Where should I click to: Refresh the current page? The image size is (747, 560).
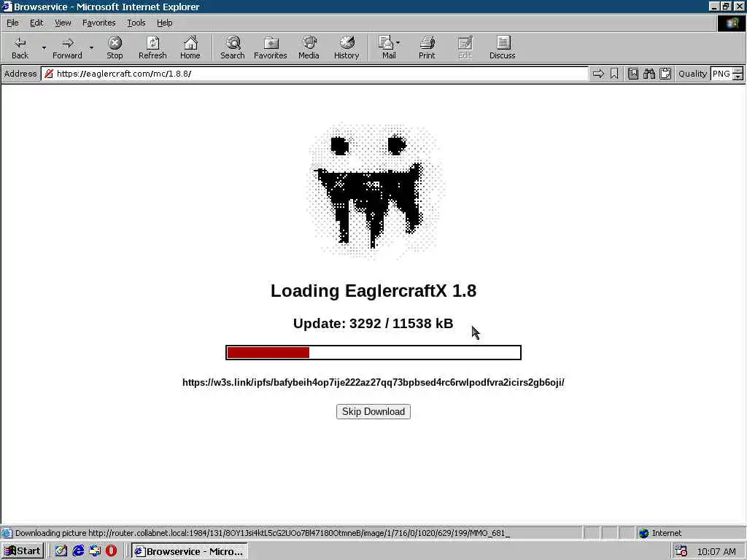tap(152, 47)
